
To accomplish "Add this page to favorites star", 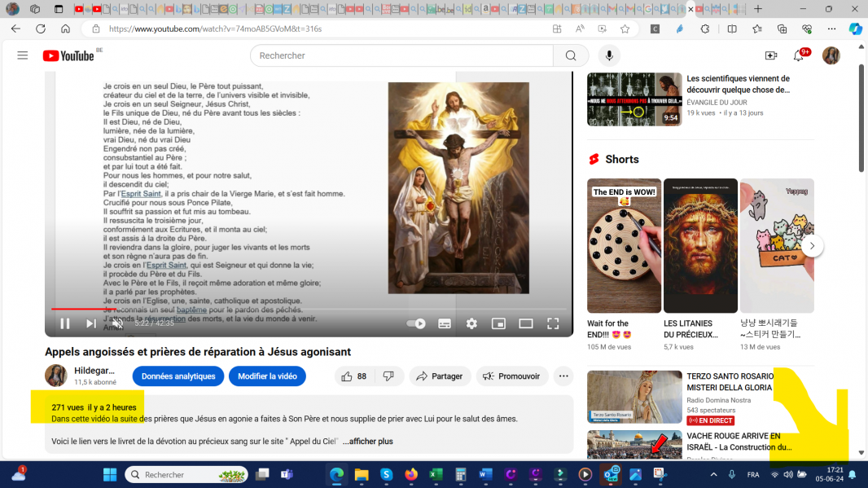I will pos(625,29).
